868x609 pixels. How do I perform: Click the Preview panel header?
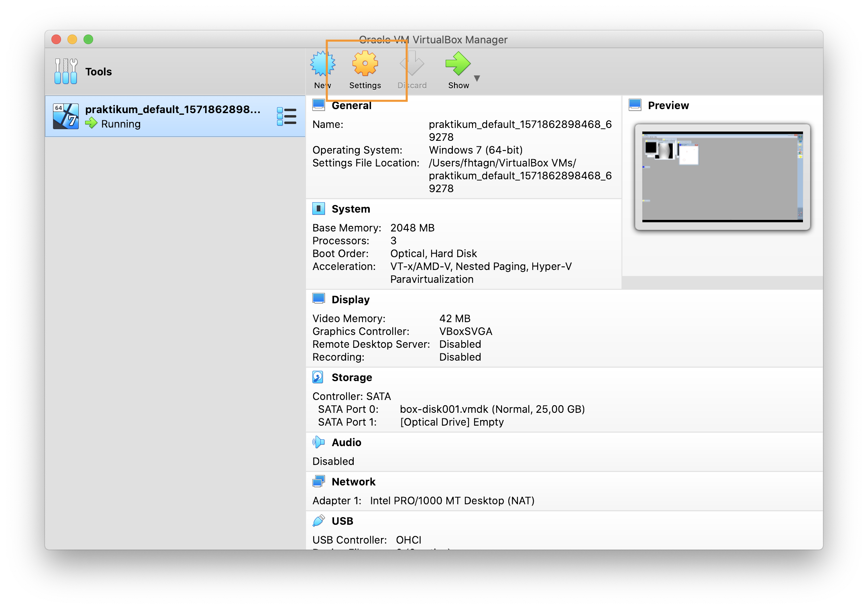click(x=668, y=106)
